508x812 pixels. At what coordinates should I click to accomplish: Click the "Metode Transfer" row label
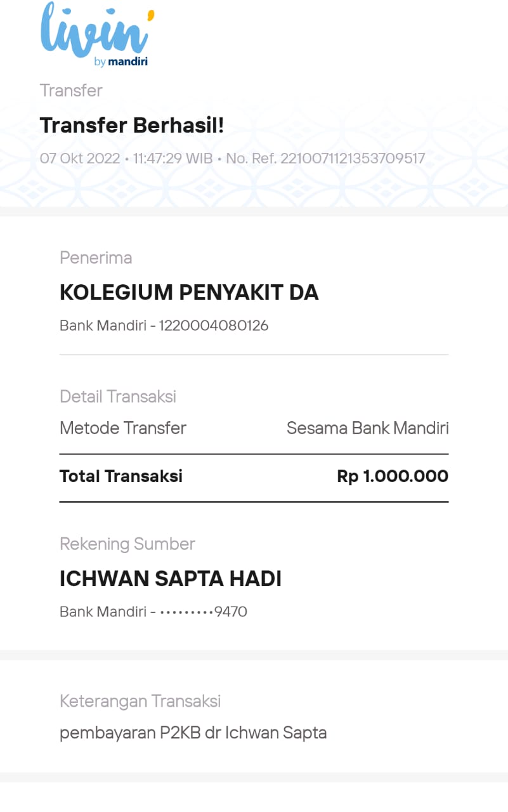[123, 428]
